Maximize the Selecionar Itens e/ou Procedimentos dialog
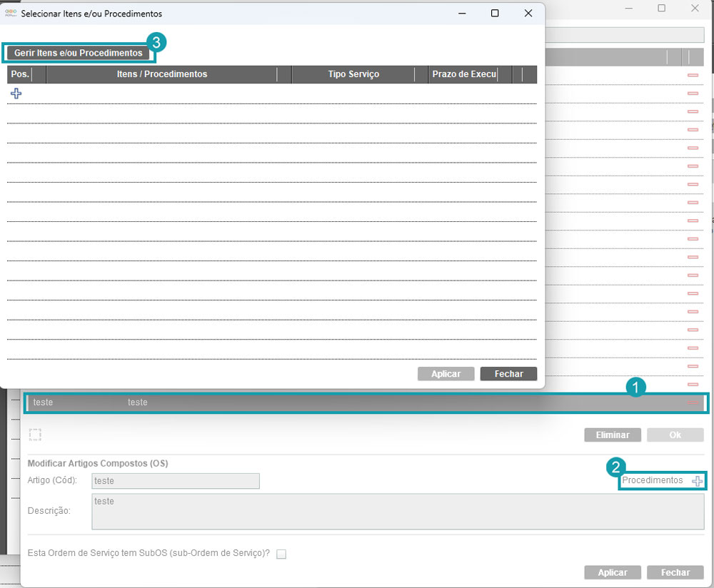 [495, 14]
